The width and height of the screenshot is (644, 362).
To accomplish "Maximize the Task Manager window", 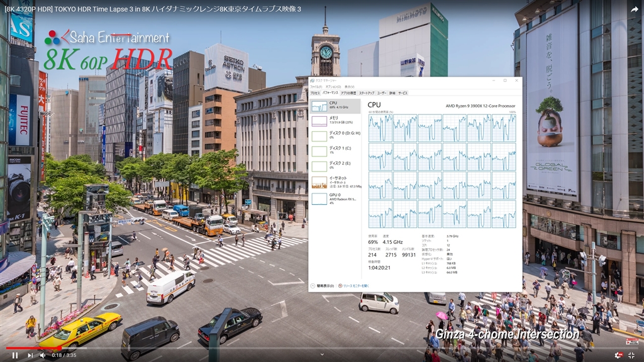I will pyautogui.click(x=505, y=80).
